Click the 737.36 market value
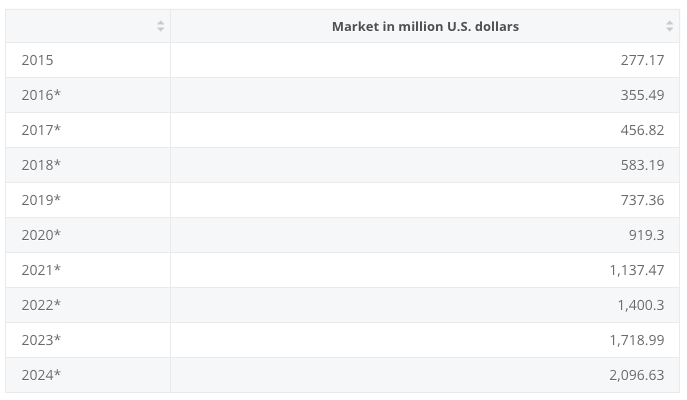This screenshot has width=687, height=400. pos(642,200)
